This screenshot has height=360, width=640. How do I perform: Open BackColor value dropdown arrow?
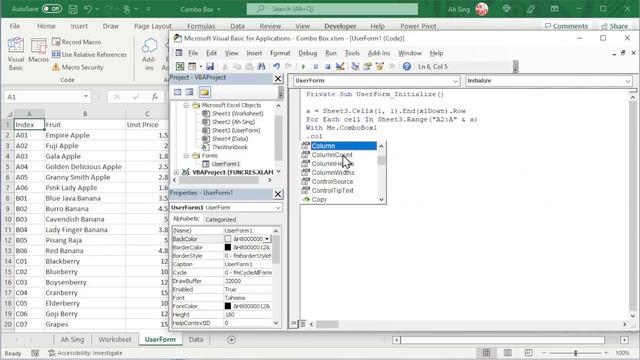[x=267, y=239]
